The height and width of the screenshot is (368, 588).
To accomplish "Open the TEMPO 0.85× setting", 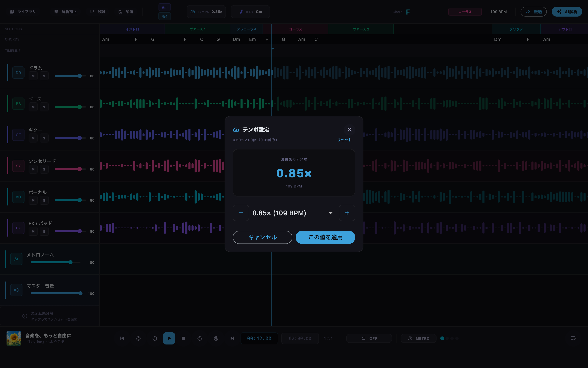I will click(x=206, y=12).
